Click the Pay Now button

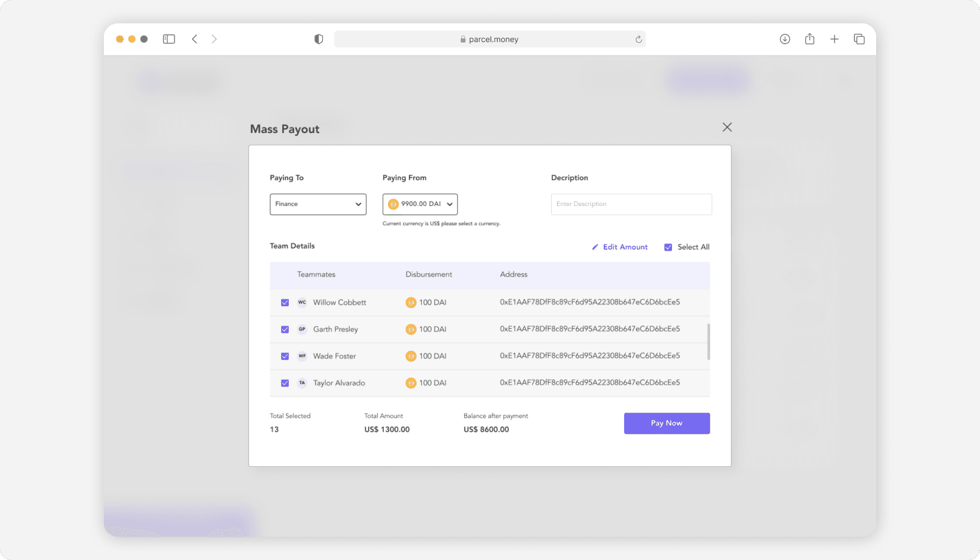coord(667,423)
